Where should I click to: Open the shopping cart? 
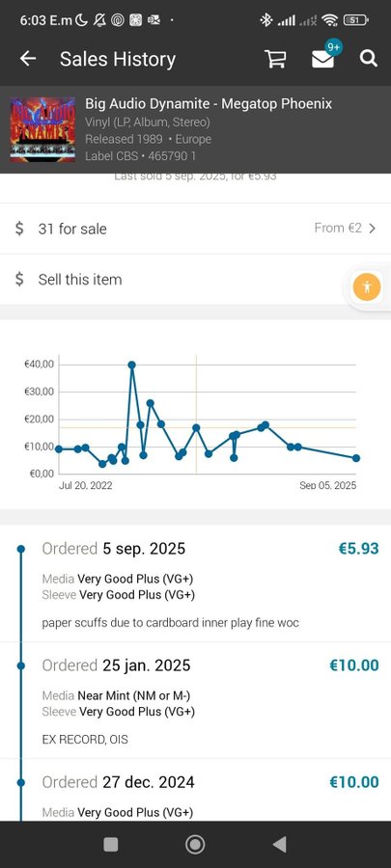(275, 59)
